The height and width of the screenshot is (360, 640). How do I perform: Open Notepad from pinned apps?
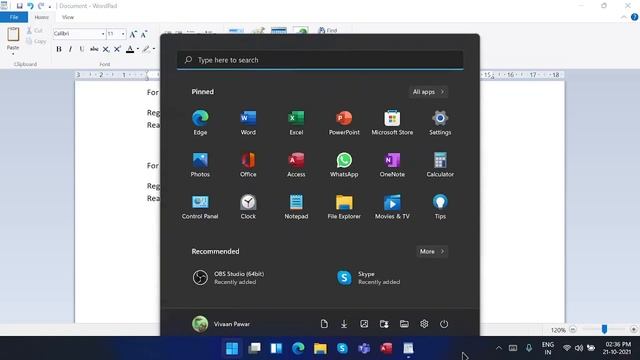pyautogui.click(x=296, y=207)
